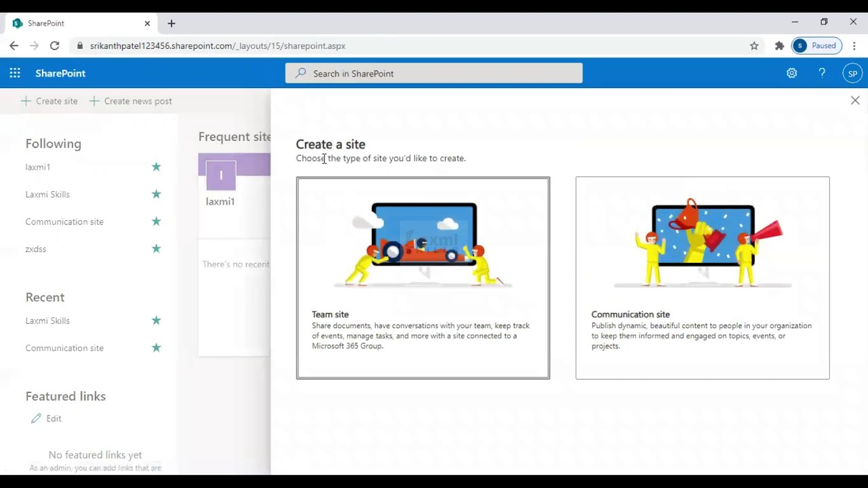View site information lock icon
The height and width of the screenshot is (488, 868).
(80, 45)
